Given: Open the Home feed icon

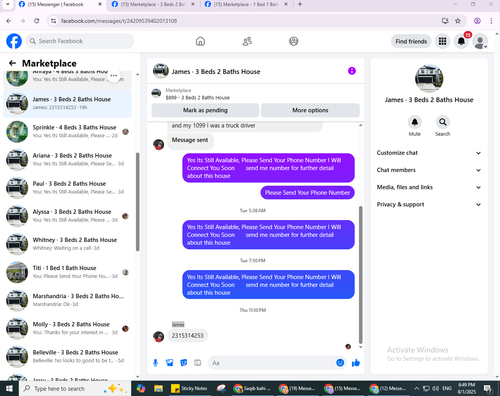Looking at the screenshot, I should [x=200, y=41].
